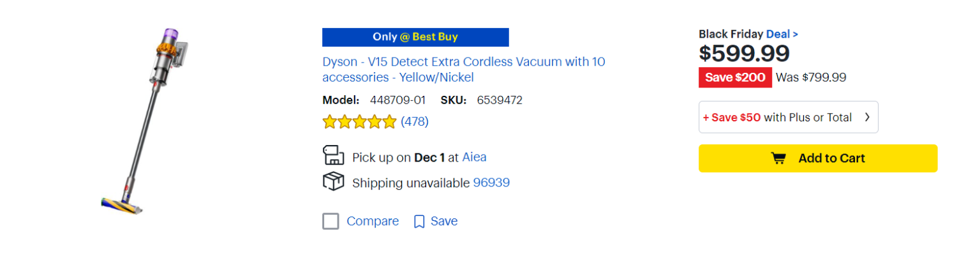Change the 96939 shipping ZIP code
This screenshot has height=267, width=980.
point(491,183)
